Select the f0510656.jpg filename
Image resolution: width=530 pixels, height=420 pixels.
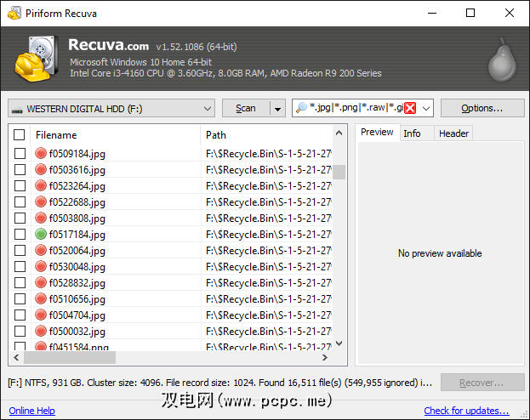click(77, 299)
